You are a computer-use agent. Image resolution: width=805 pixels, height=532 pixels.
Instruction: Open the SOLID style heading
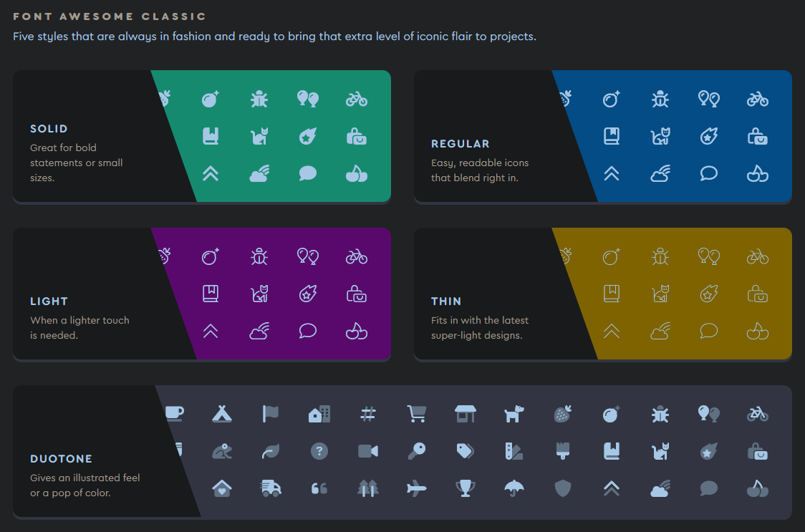[x=49, y=129]
